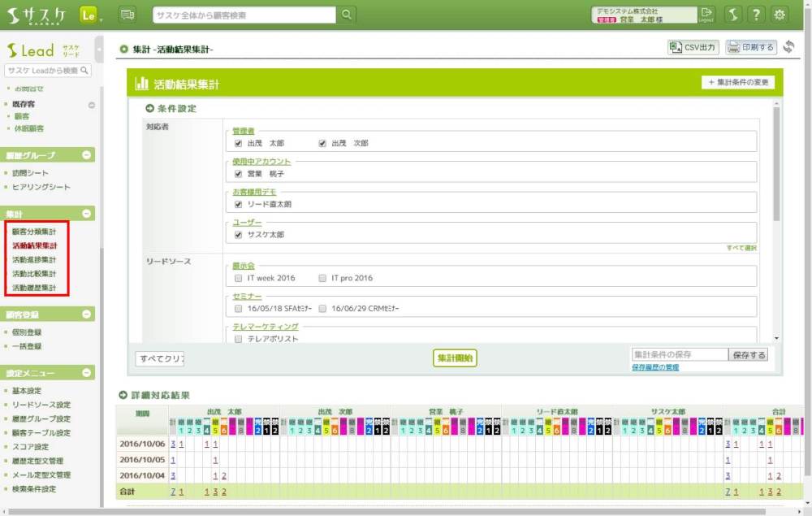This screenshot has width=812, height=516.
Task: Collapse the 顧客登録 sidebar section
Action: tap(88, 314)
